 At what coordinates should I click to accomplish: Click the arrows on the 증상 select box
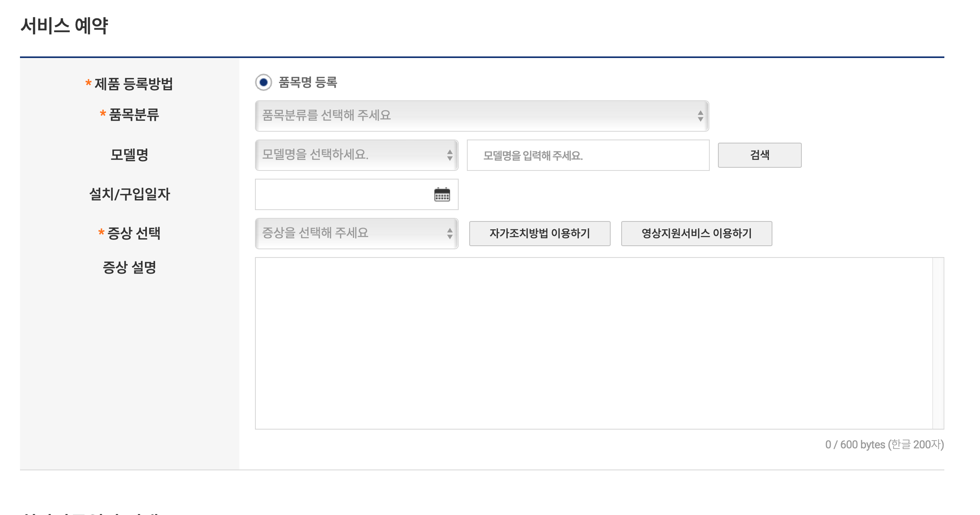coord(450,234)
